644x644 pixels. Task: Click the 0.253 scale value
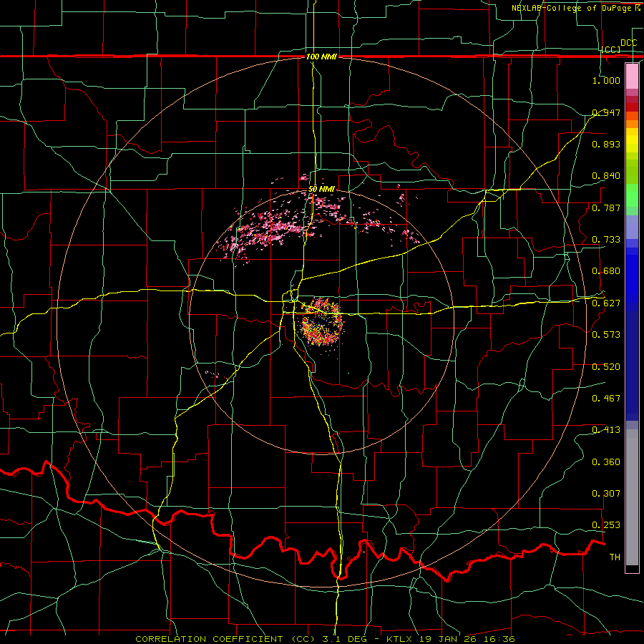pyautogui.click(x=606, y=525)
